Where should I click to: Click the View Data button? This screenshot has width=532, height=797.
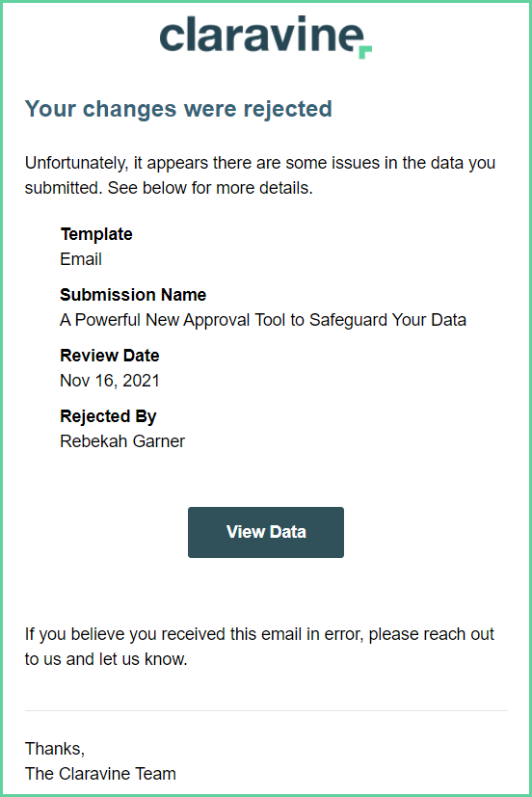(x=266, y=532)
